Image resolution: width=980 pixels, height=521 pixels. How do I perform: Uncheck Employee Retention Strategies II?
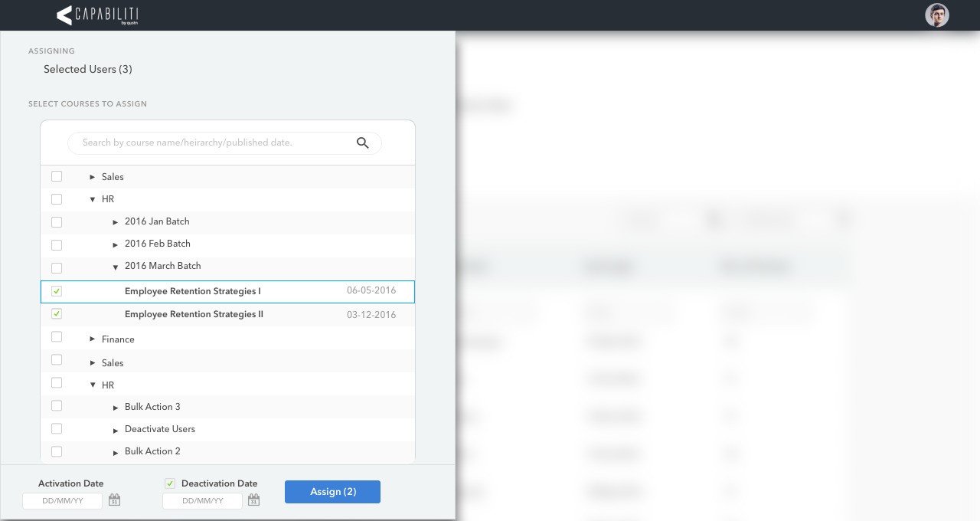coord(57,313)
